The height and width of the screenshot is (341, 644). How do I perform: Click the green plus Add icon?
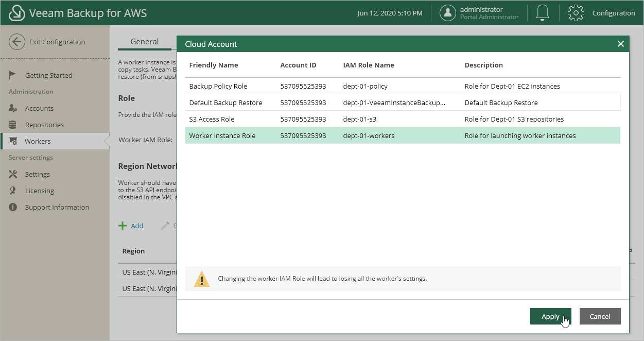pyautogui.click(x=123, y=226)
